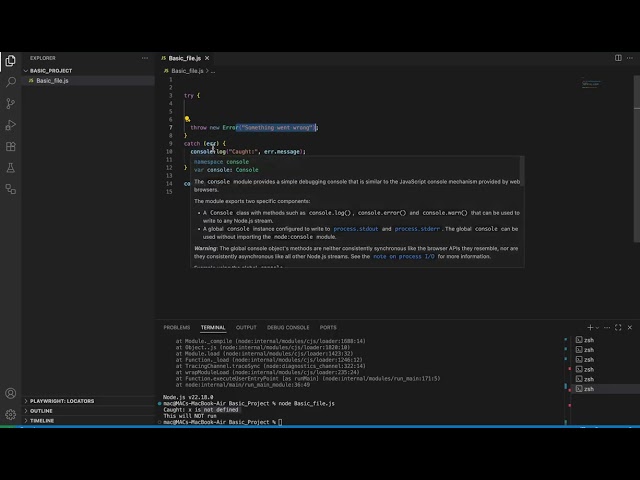
Task: Click the 'catch (err) {' line
Action: click(204, 143)
